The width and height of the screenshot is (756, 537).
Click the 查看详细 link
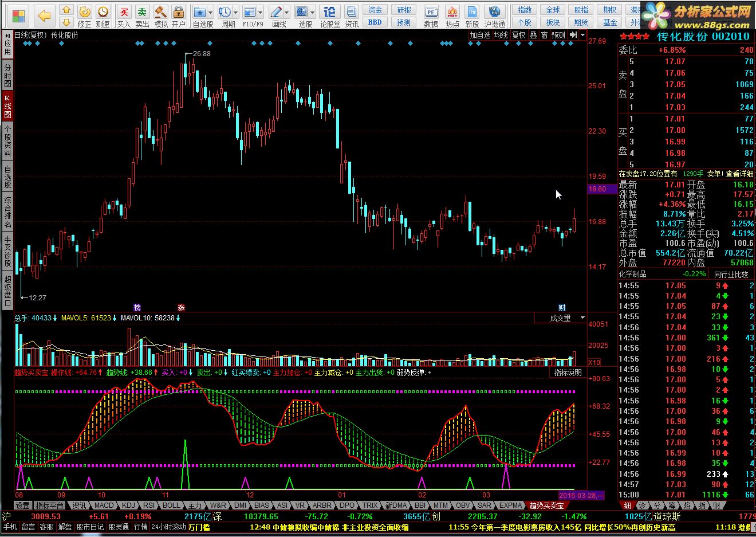pyautogui.click(x=739, y=174)
